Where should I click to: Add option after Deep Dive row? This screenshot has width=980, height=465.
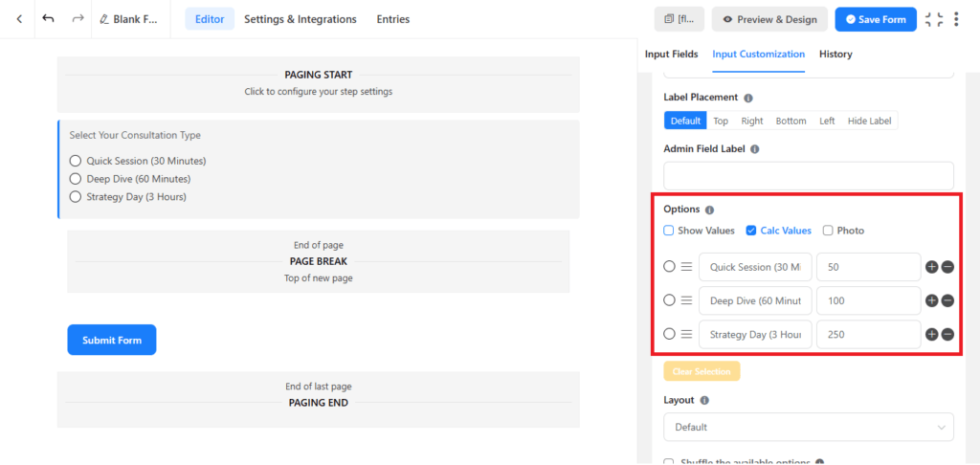[932, 301]
